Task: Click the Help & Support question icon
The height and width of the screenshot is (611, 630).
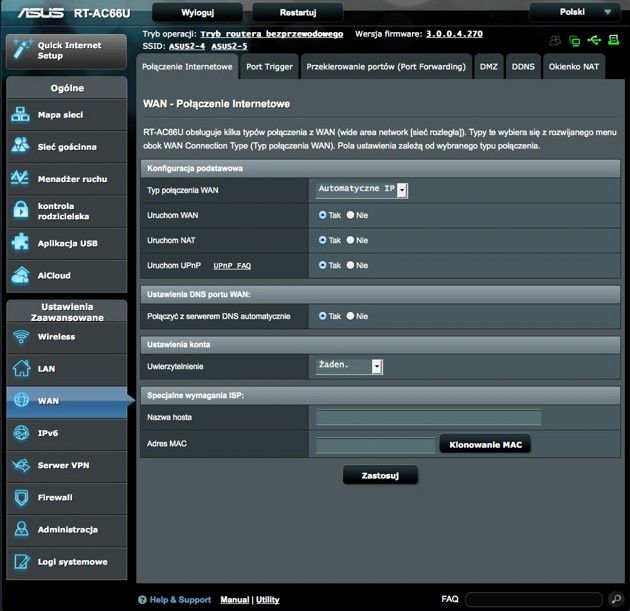Action: click(142, 600)
